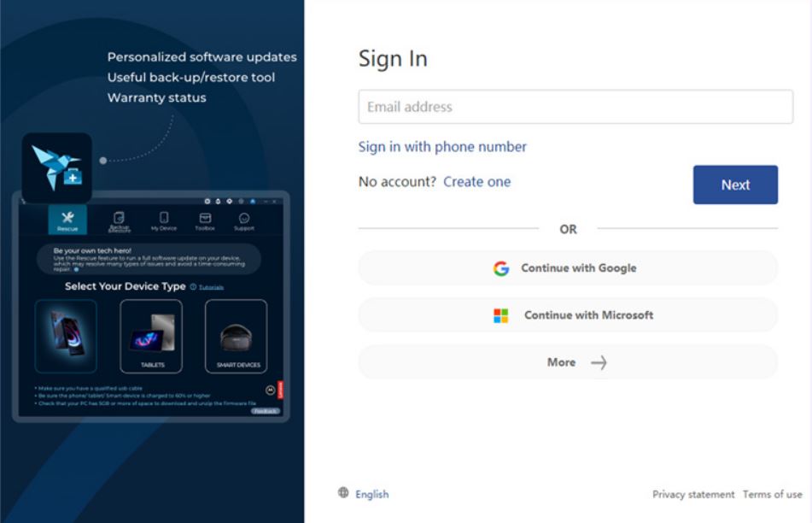The width and height of the screenshot is (812, 523).
Task: Click 'Warranty status' text
Action: click(x=156, y=97)
